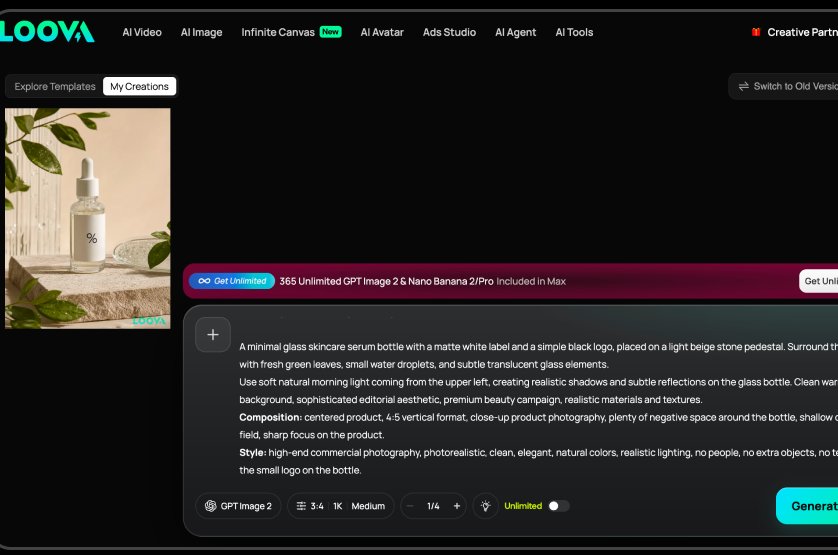Click the lightbulb prompt enhance icon
The width and height of the screenshot is (838, 555).
pos(485,506)
